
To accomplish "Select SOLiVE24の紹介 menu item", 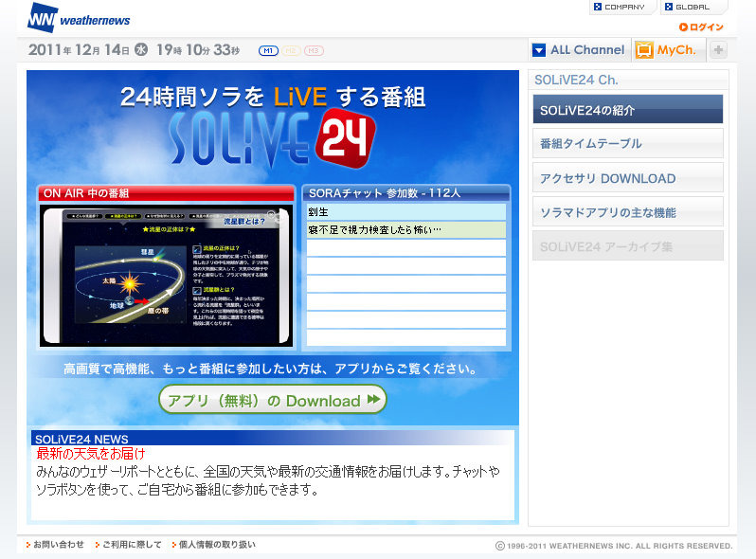I will [x=628, y=109].
